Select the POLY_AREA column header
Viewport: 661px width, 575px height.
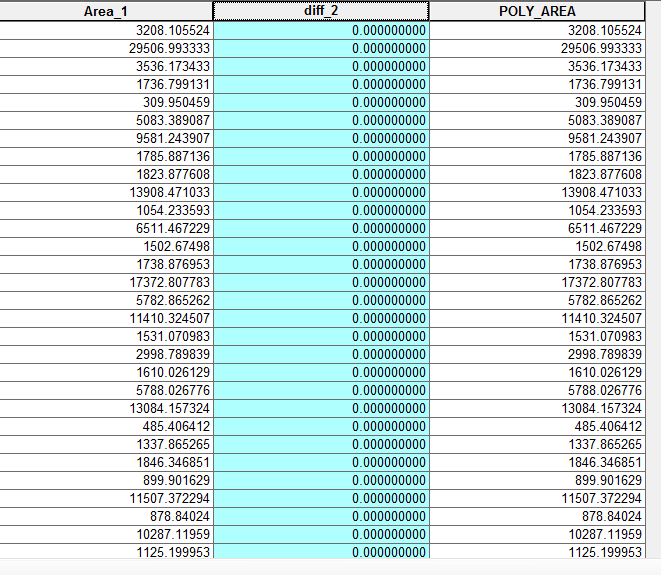pos(537,11)
